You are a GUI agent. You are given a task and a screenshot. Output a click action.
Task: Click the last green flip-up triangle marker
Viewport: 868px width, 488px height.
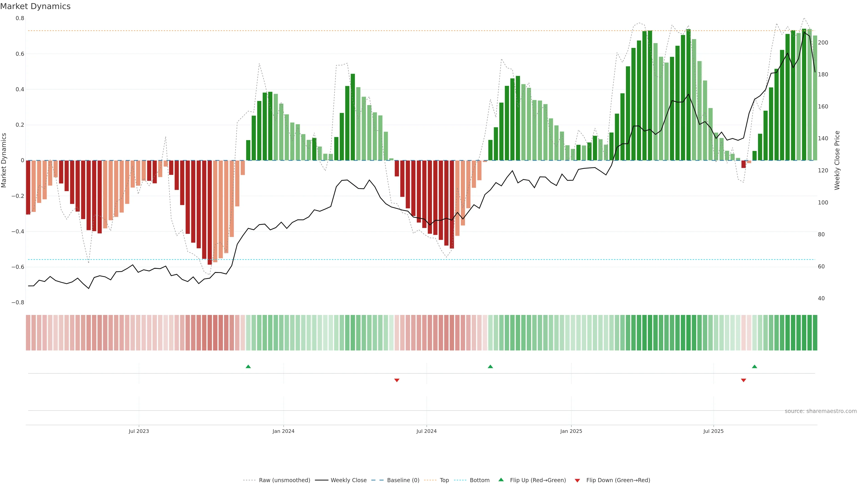click(x=755, y=366)
